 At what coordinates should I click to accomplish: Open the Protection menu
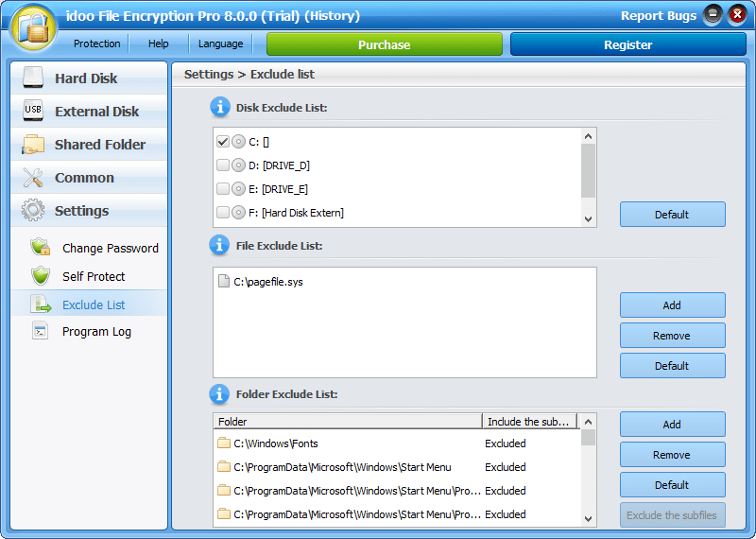click(96, 43)
